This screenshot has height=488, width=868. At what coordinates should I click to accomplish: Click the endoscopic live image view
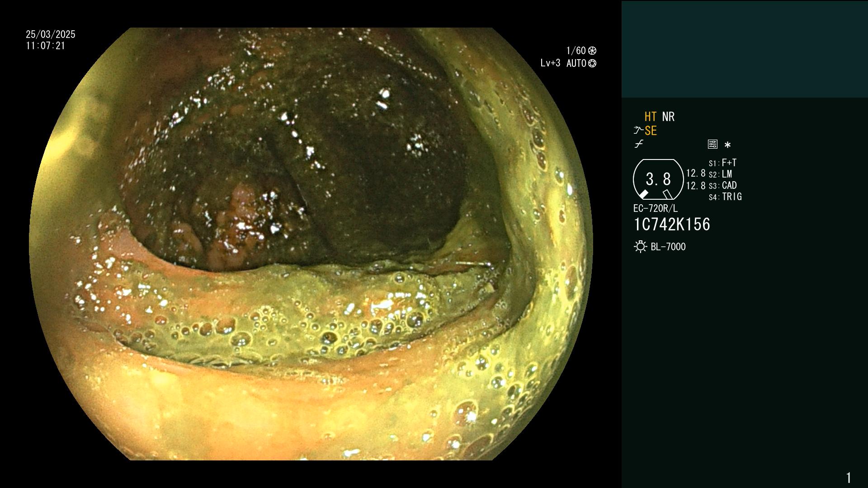tap(311, 244)
